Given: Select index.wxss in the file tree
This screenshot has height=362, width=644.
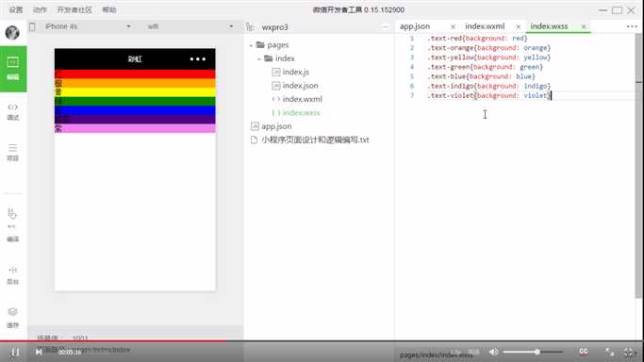Looking at the screenshot, I should pos(301,112).
